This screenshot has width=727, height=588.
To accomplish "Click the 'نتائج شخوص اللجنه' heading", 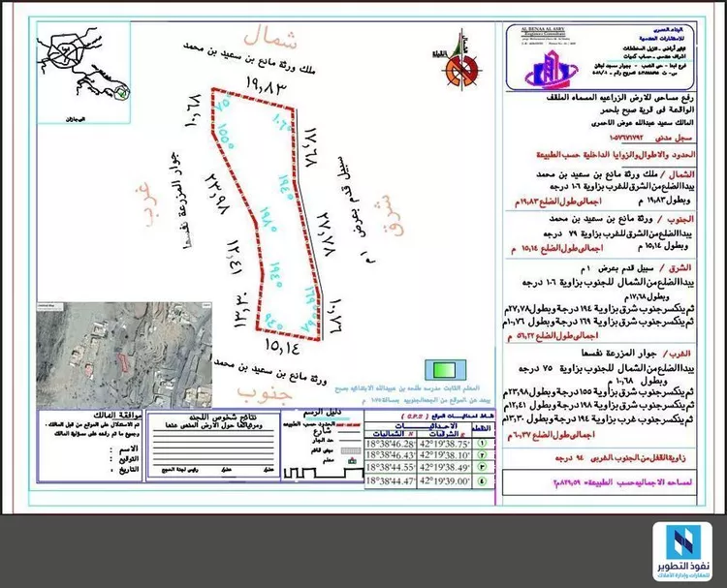I will [225, 417].
